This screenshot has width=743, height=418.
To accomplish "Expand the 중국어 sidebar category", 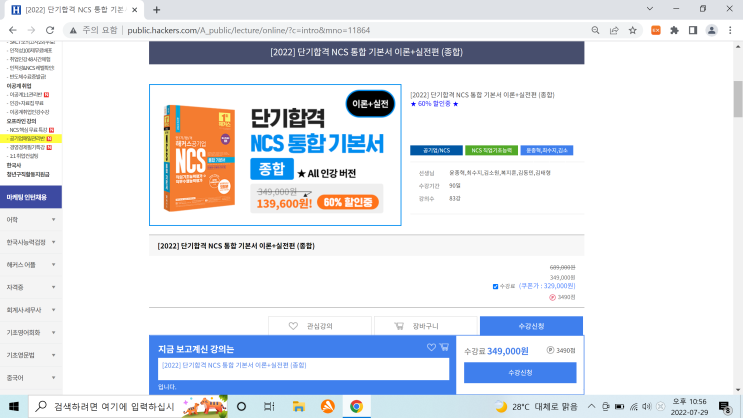I will (31, 378).
